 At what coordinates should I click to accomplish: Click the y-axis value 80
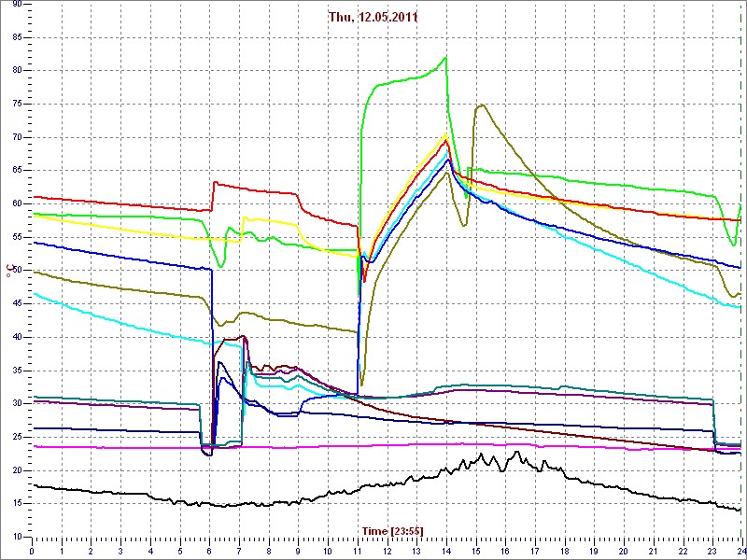[16, 71]
